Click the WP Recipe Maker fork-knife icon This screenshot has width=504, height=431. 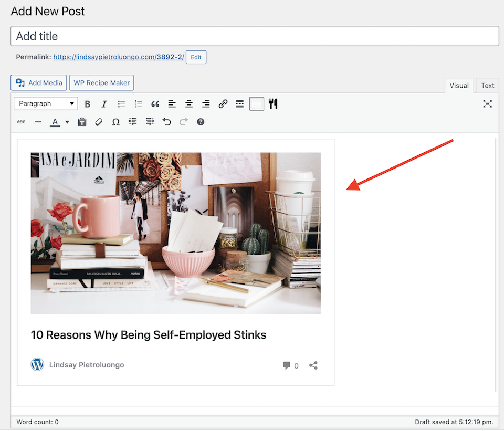pos(273,104)
